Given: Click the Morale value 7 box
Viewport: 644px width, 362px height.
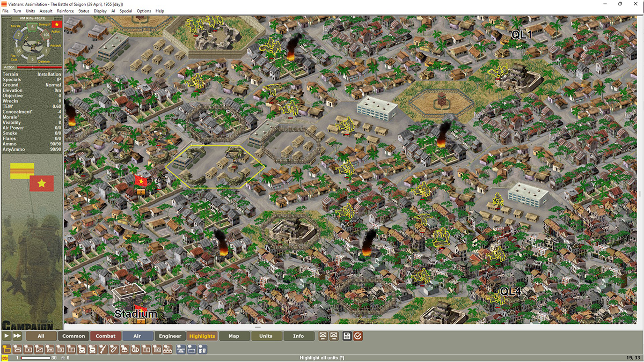Looking at the screenshot, I should (x=19, y=35).
